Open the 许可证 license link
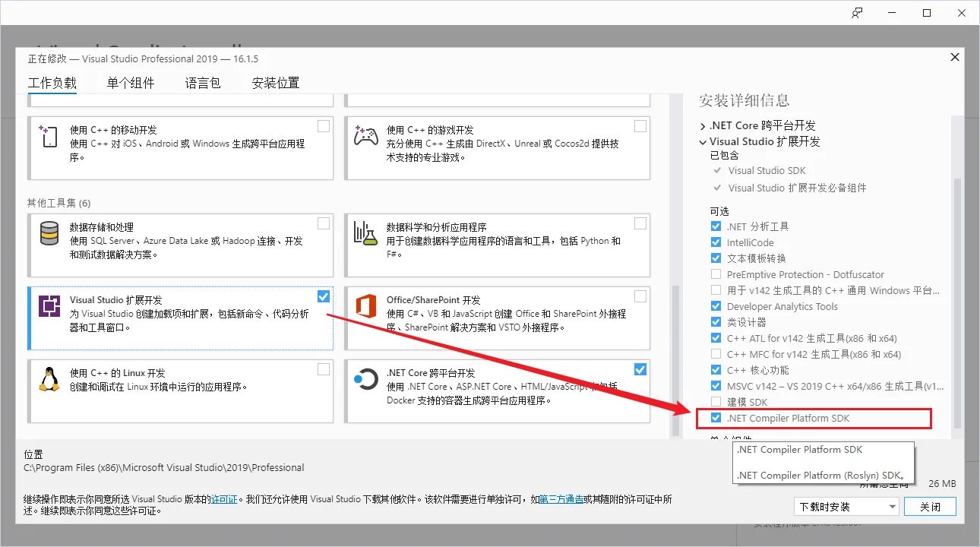The width and height of the screenshot is (980, 547). pos(224,499)
